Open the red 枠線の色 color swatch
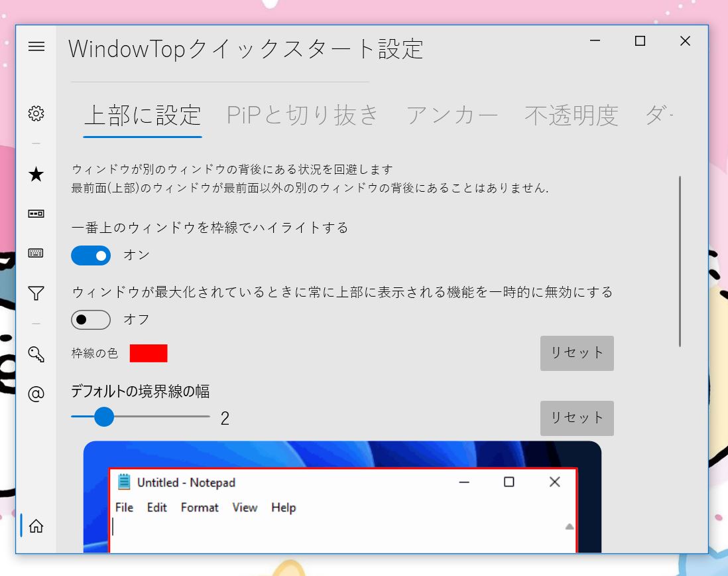Screen dimensions: 728x576 pyautogui.click(x=149, y=353)
